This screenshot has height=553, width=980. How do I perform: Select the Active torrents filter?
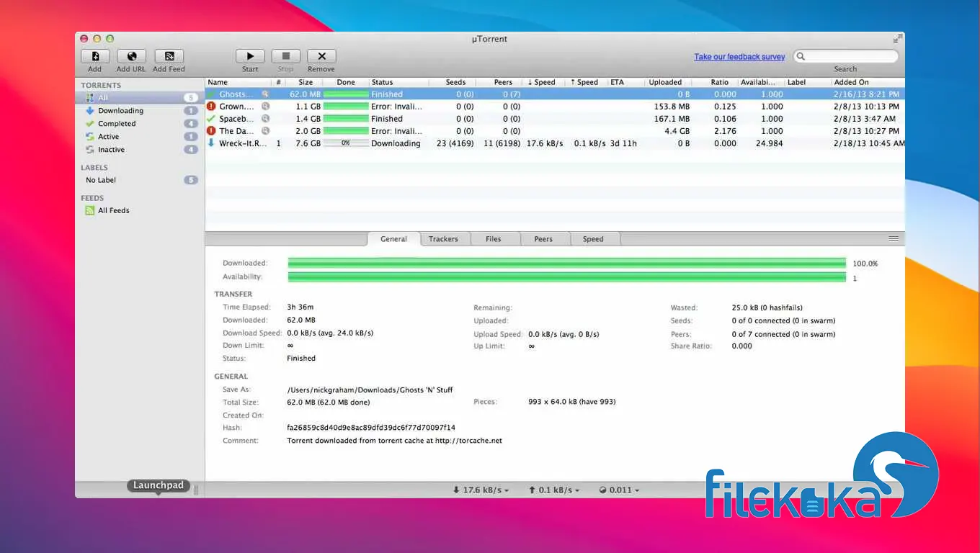(x=140, y=136)
